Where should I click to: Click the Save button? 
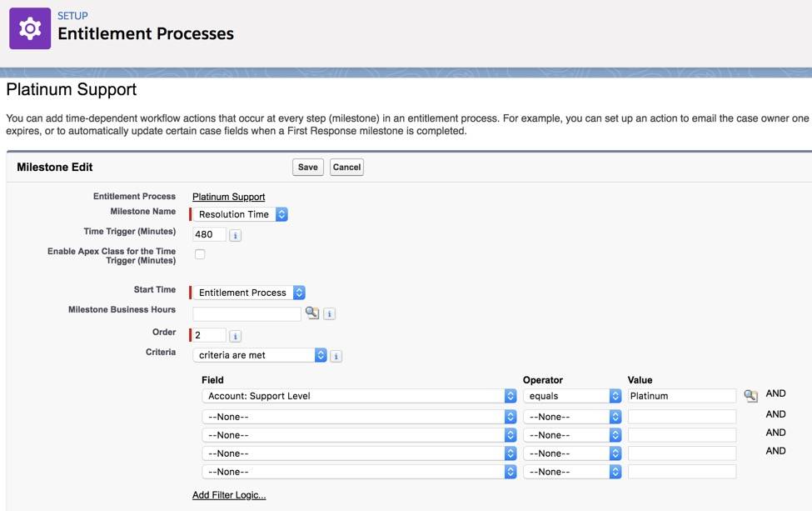(307, 167)
